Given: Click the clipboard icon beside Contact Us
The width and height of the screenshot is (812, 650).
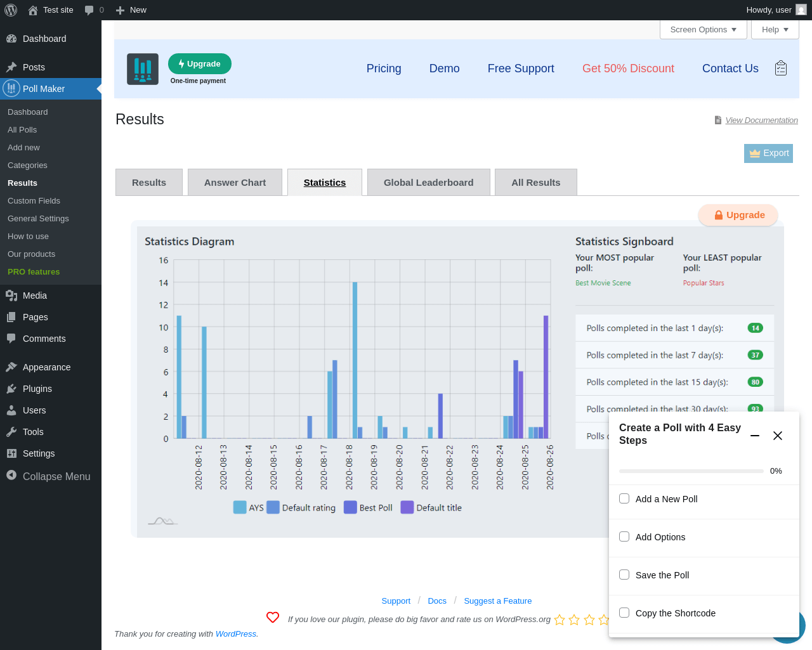Looking at the screenshot, I should coord(781,68).
